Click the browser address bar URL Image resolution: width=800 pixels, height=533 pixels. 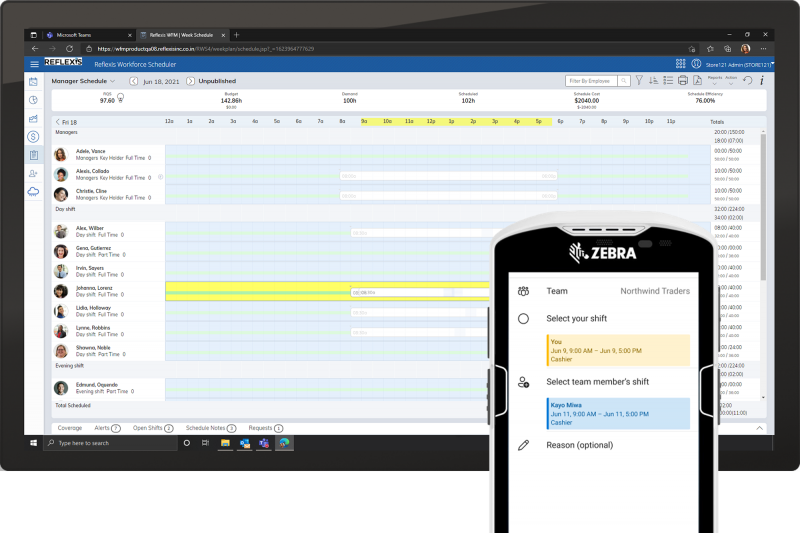click(x=206, y=49)
